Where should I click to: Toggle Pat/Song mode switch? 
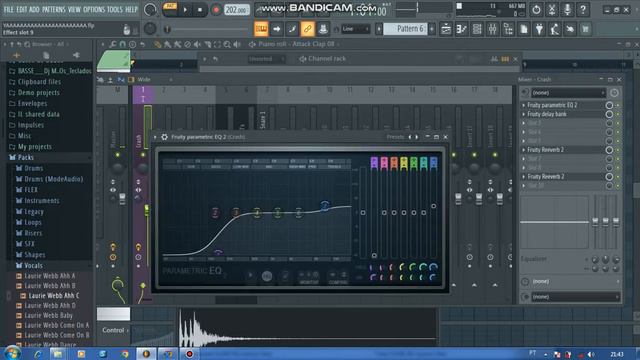coord(170,9)
